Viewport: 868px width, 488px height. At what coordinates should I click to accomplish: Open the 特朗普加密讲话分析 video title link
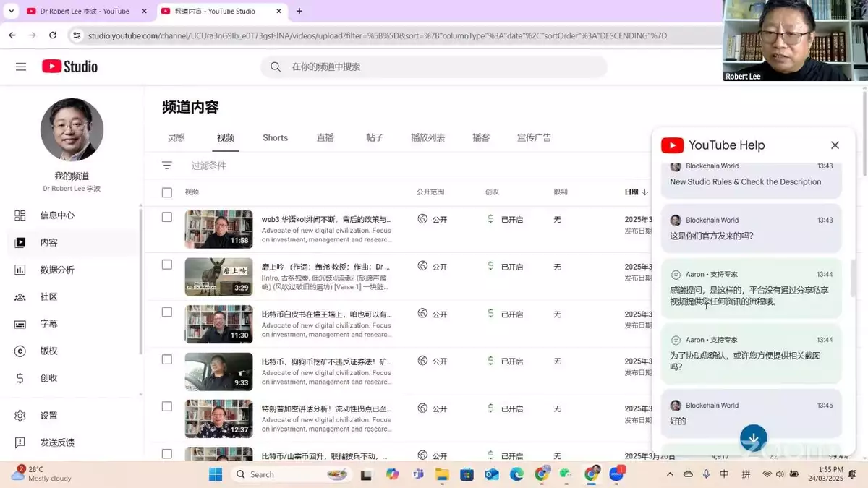(327, 408)
